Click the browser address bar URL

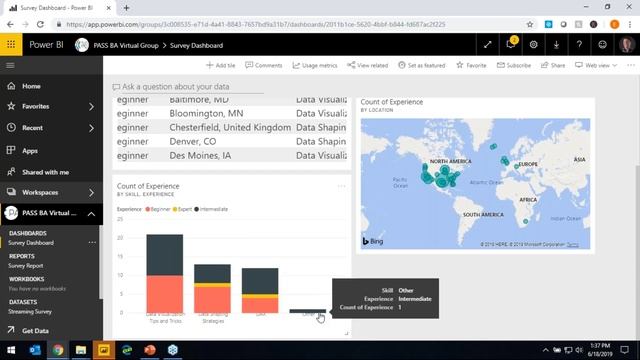[256, 24]
